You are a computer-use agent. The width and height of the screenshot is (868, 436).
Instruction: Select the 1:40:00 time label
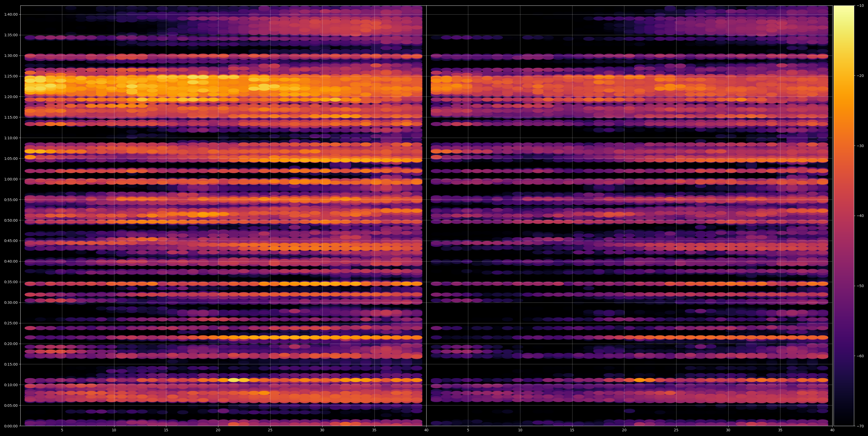(x=11, y=15)
